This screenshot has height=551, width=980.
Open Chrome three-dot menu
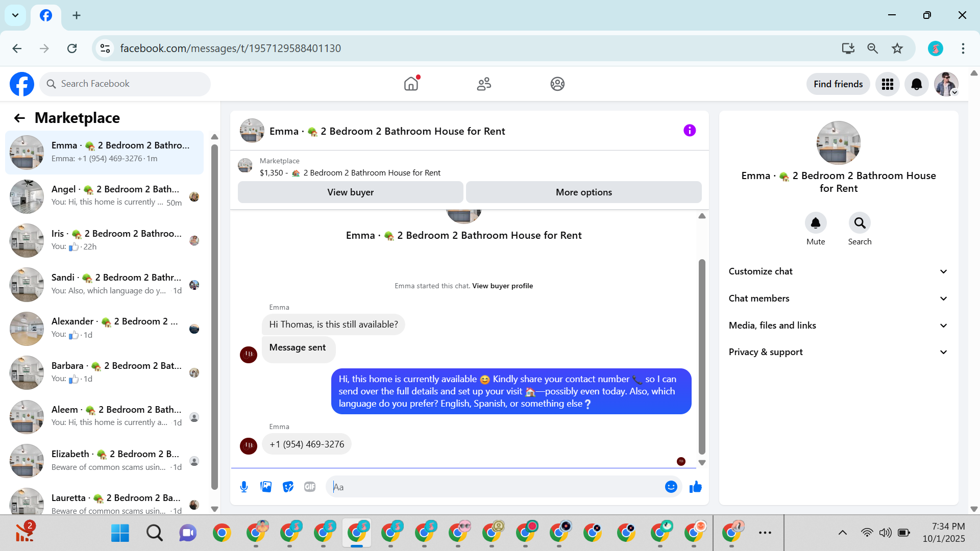pyautogui.click(x=963, y=48)
